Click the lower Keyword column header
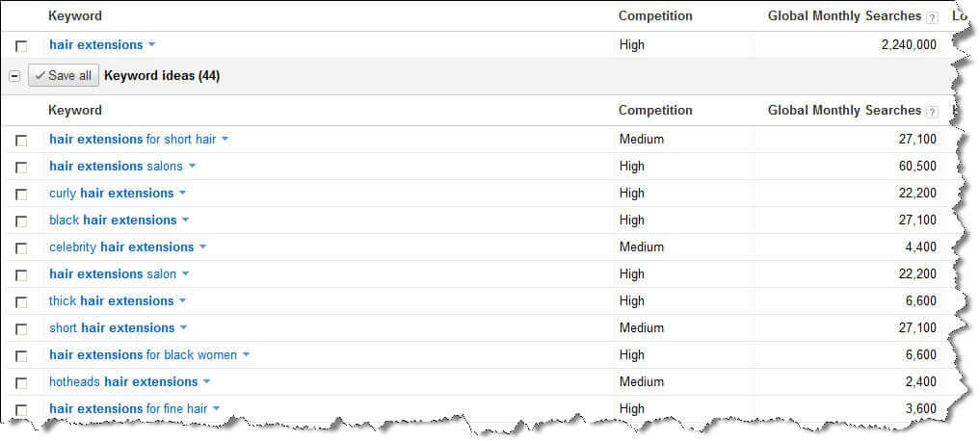Image resolution: width=980 pixels, height=441 pixels. 75,111
